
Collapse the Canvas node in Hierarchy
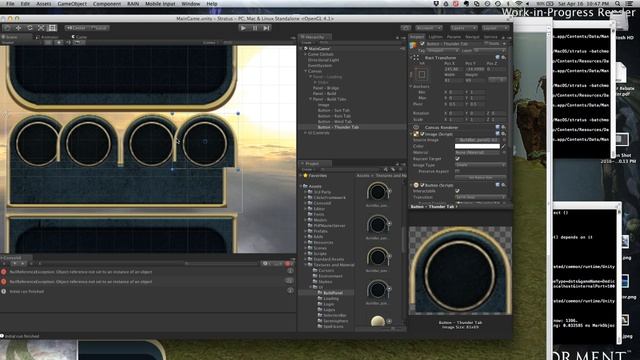305,71
